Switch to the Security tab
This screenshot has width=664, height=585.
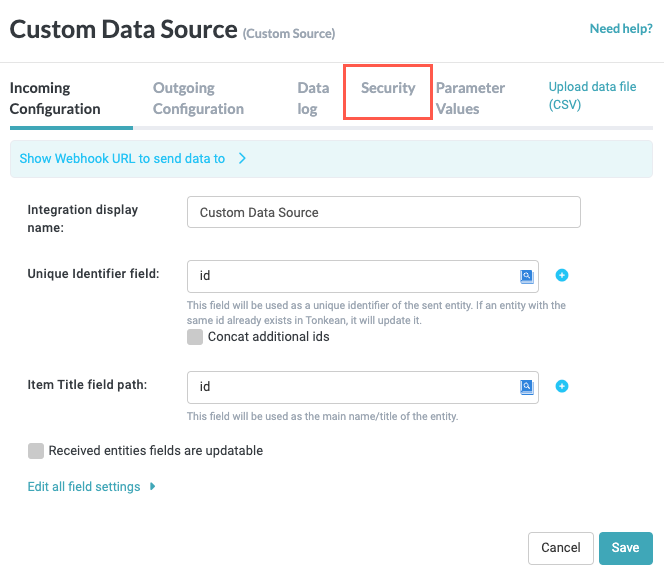pos(388,88)
